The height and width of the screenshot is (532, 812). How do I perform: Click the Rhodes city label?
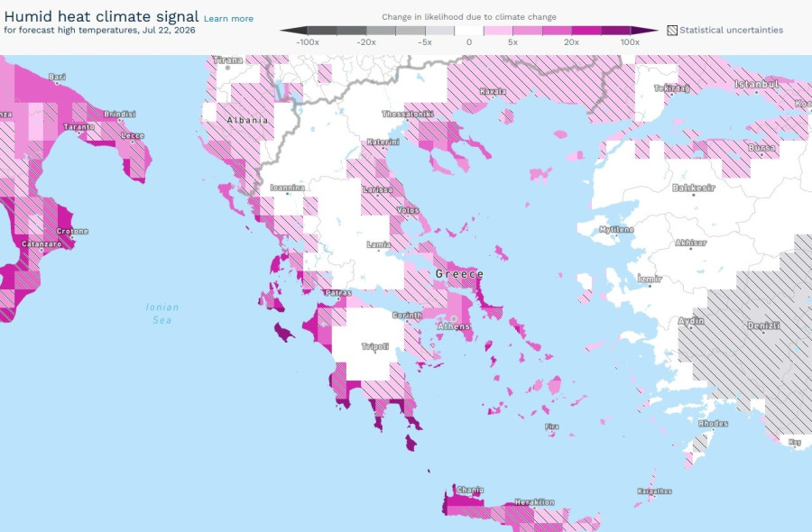pos(713,423)
